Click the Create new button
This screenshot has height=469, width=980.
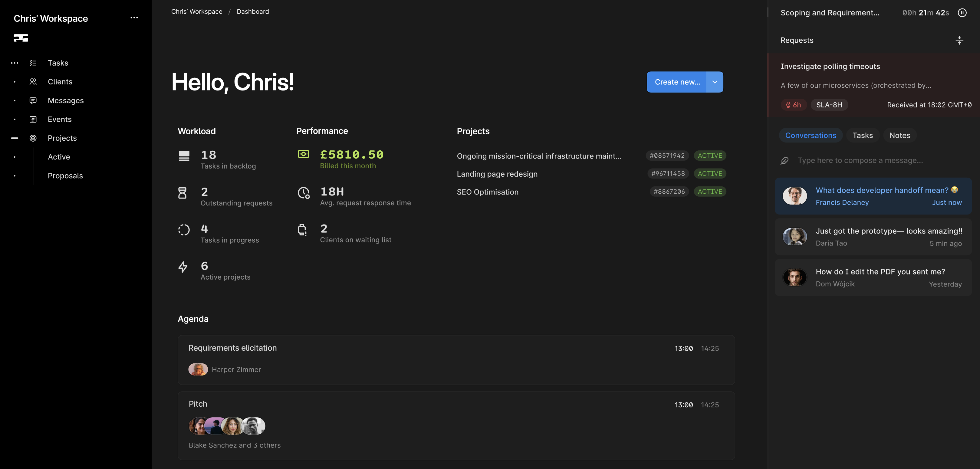click(x=677, y=82)
